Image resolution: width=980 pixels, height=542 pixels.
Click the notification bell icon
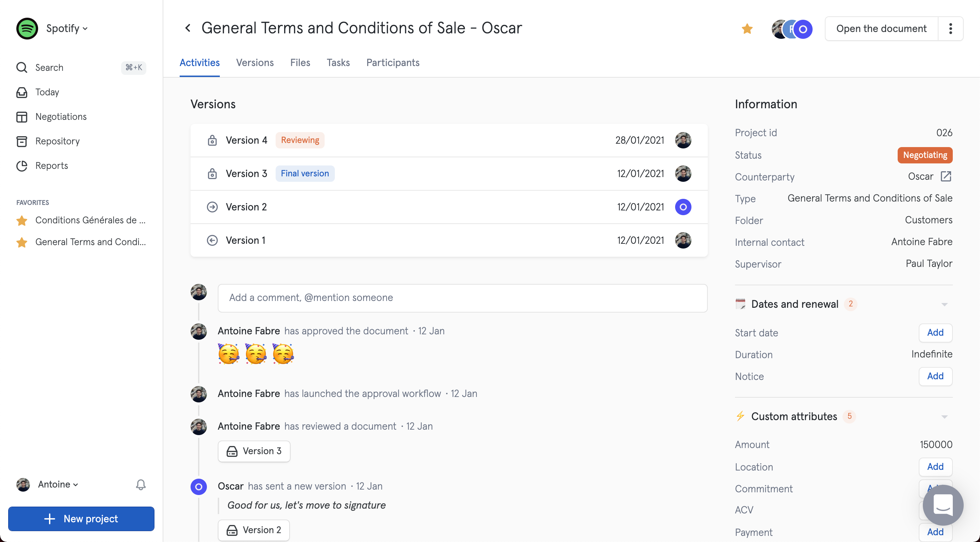click(141, 484)
